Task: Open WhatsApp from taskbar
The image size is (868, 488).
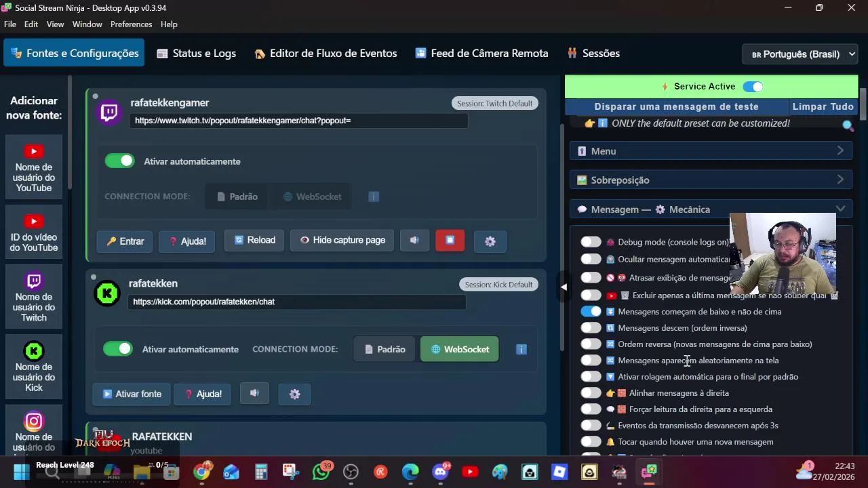Action: 321,472
